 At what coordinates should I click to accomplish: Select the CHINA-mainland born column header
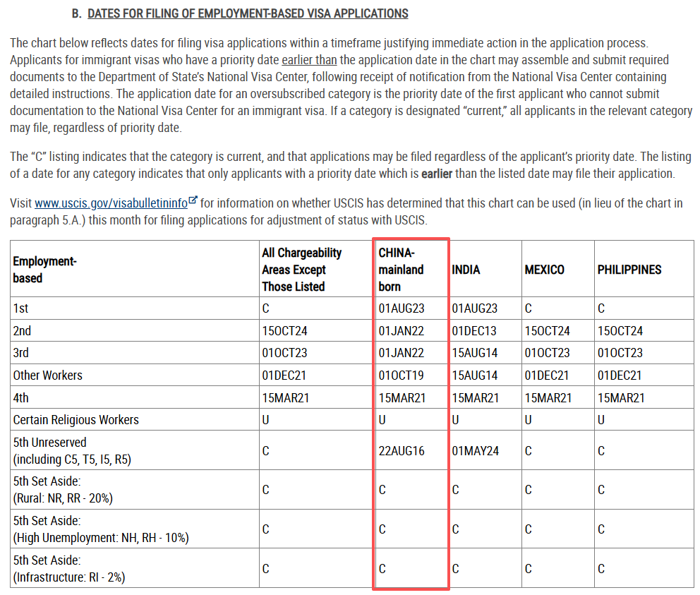[x=401, y=269]
